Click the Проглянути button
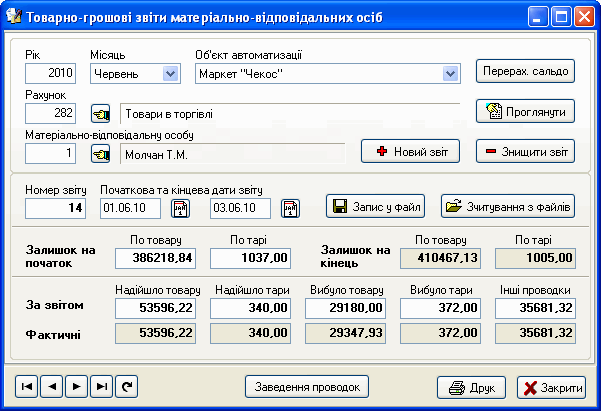601x411 pixels. 525,111
